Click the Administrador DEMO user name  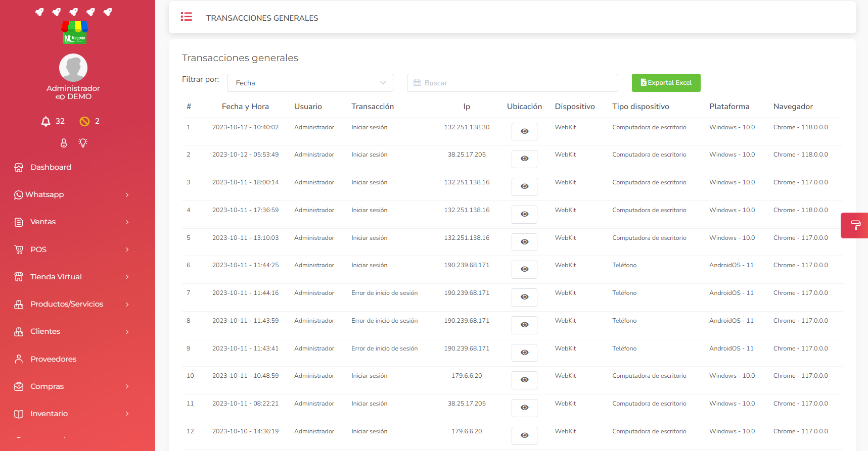click(x=73, y=92)
